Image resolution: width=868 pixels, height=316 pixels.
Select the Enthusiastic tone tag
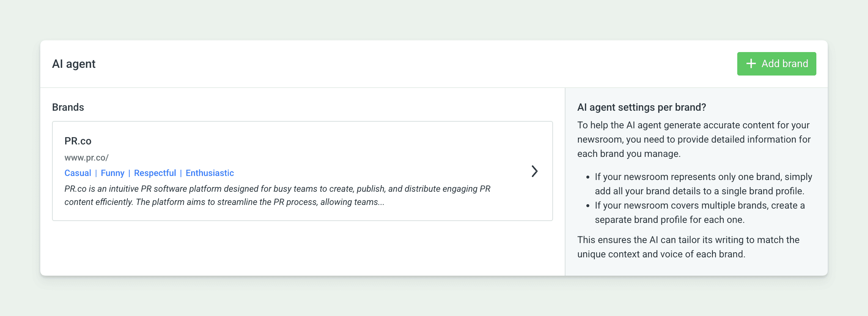209,173
